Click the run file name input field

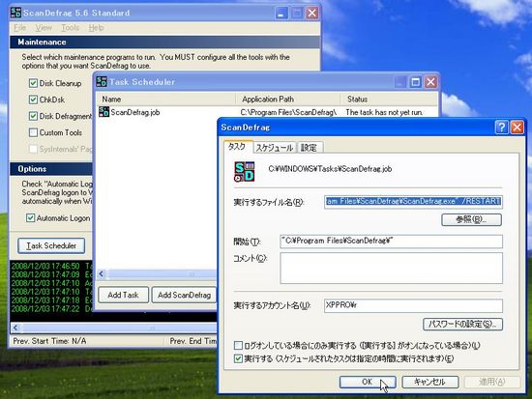click(x=413, y=202)
